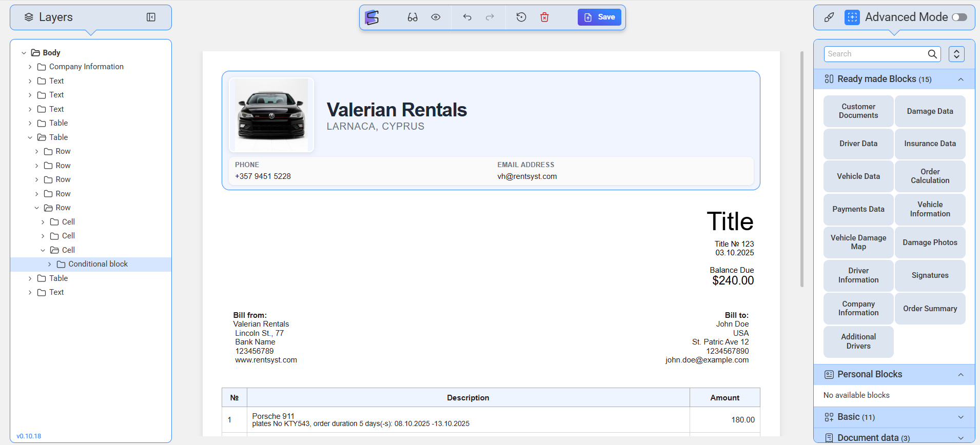This screenshot has width=980, height=445.
Task: Click in the blocks Search field
Action: click(875, 54)
